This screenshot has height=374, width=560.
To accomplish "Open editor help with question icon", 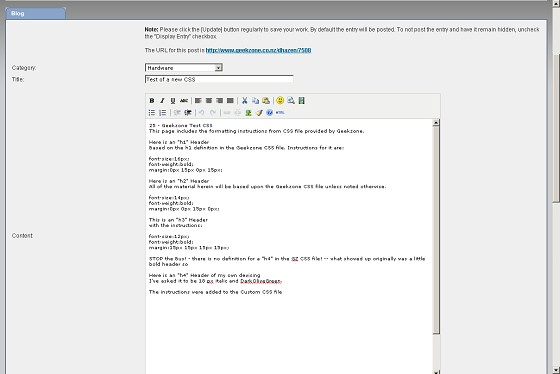I will click(270, 113).
